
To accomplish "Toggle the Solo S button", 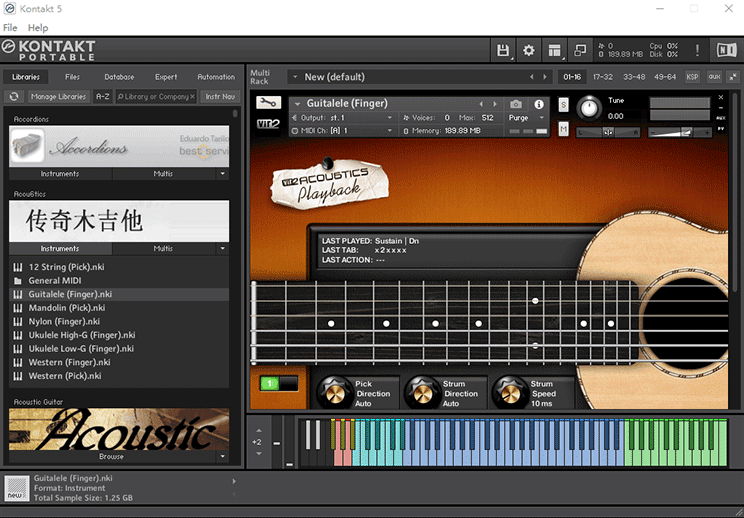I will click(x=563, y=105).
